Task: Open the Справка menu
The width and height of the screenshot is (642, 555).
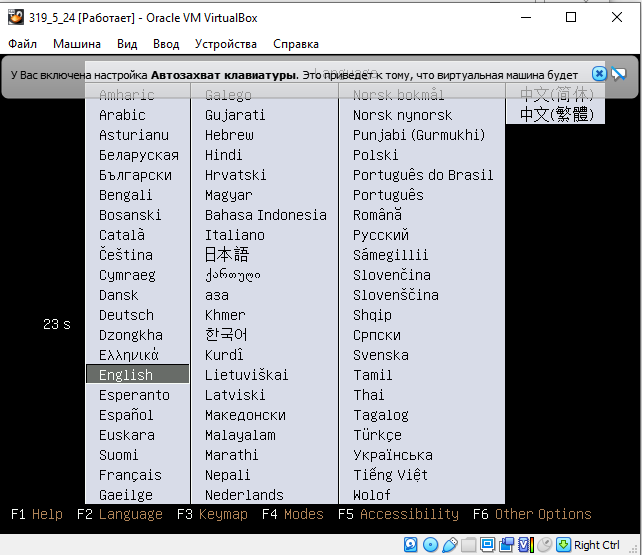Action: click(x=296, y=44)
